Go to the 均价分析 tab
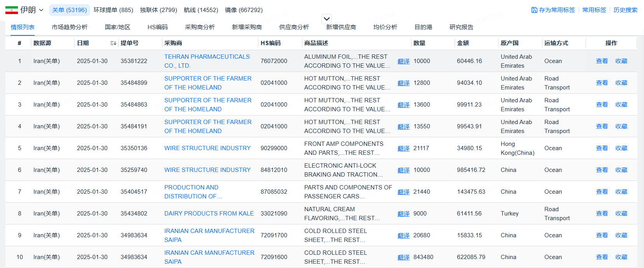This screenshot has height=268, width=644. click(x=385, y=27)
